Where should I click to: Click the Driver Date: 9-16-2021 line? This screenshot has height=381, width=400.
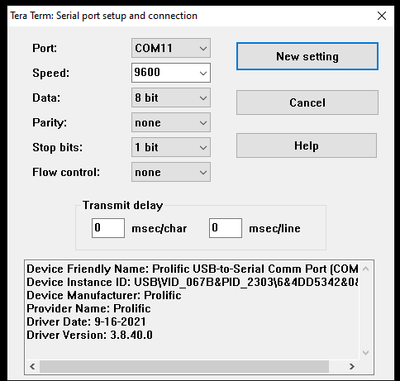[86, 322]
